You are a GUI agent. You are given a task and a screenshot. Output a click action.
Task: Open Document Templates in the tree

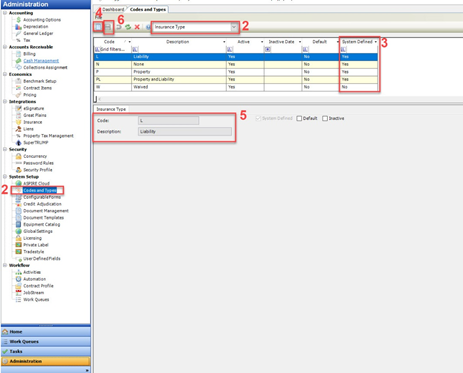pyautogui.click(x=43, y=218)
